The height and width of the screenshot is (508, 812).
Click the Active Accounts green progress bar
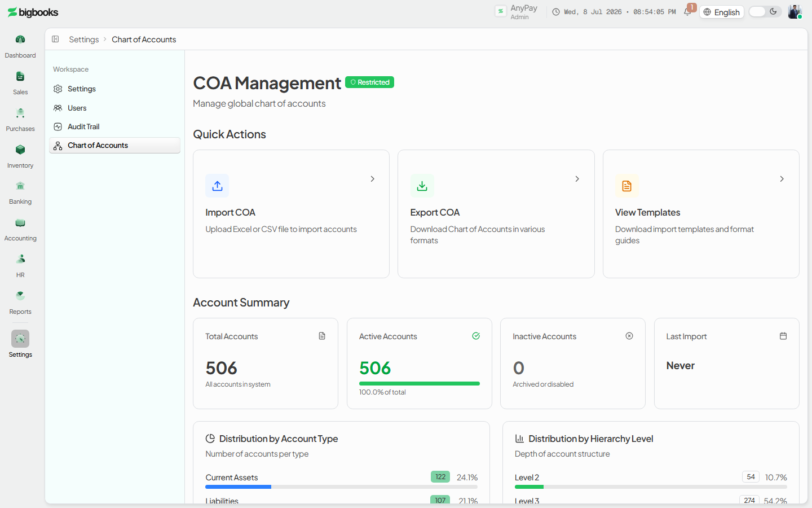[x=419, y=384]
